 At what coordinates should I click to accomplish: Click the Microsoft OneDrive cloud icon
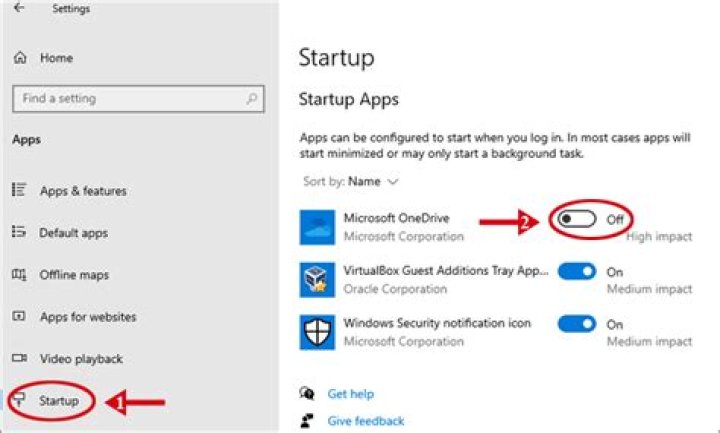[317, 228]
